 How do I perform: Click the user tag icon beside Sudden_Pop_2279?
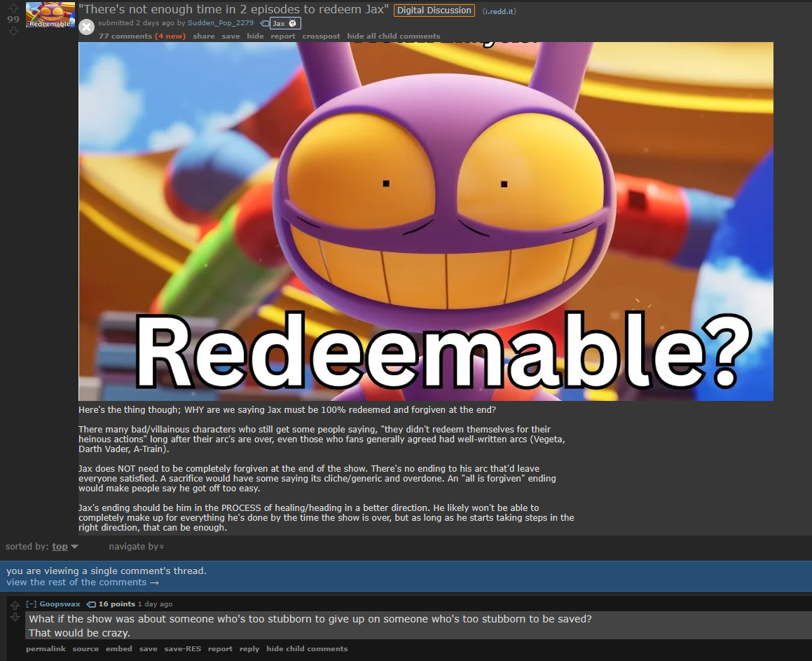[264, 23]
